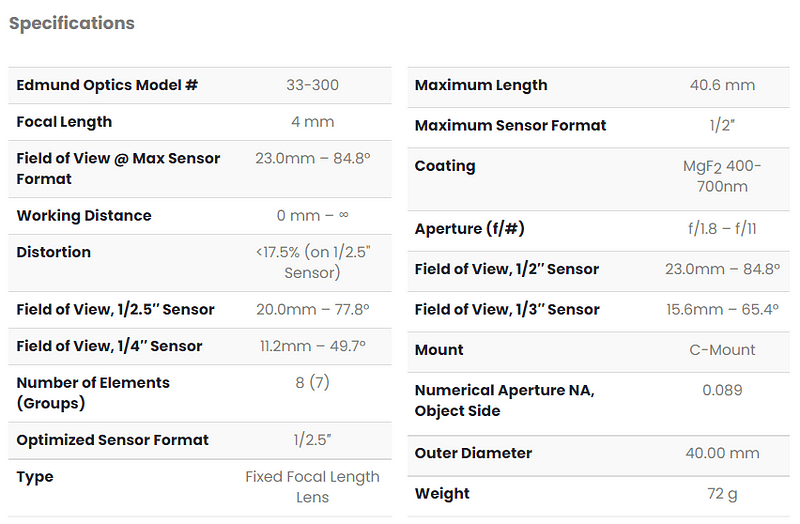Screen dimensions: 800x524
Task: Select the 11.2mm – 49.7° value
Action: [312, 346]
